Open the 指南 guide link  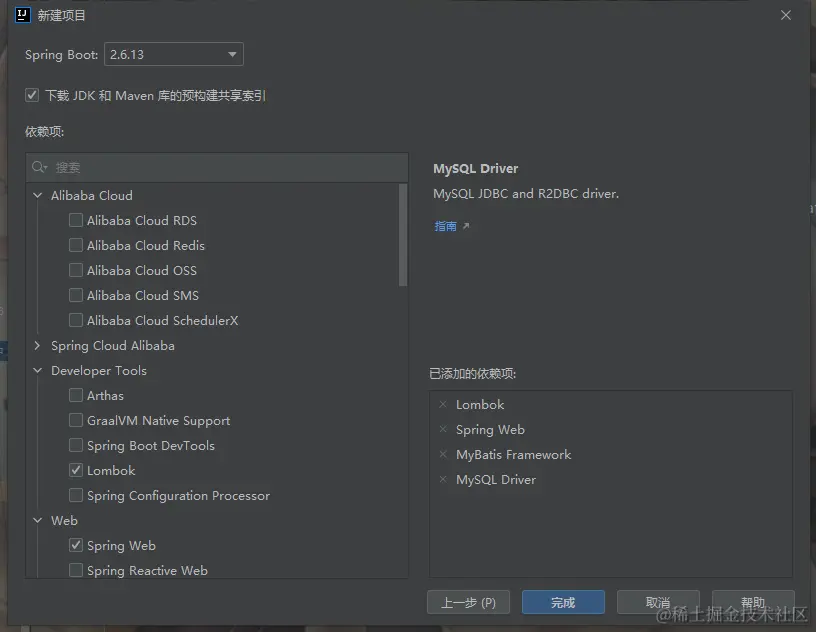(445, 226)
